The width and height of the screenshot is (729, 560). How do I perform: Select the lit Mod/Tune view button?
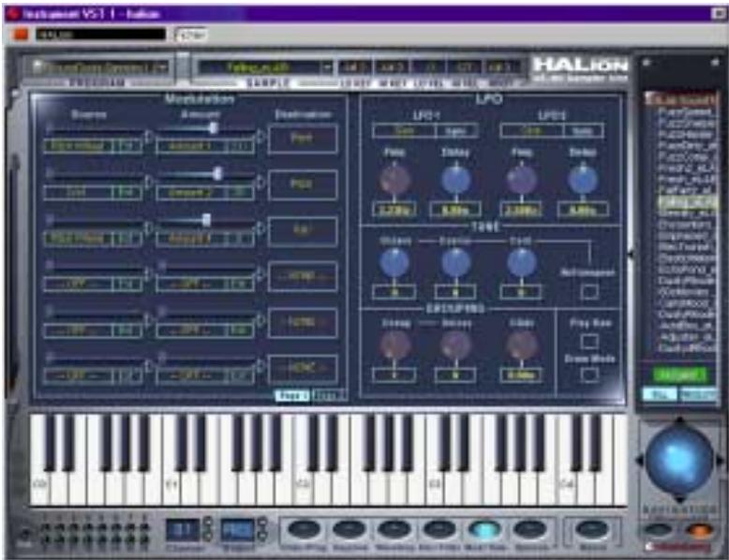click(x=484, y=529)
